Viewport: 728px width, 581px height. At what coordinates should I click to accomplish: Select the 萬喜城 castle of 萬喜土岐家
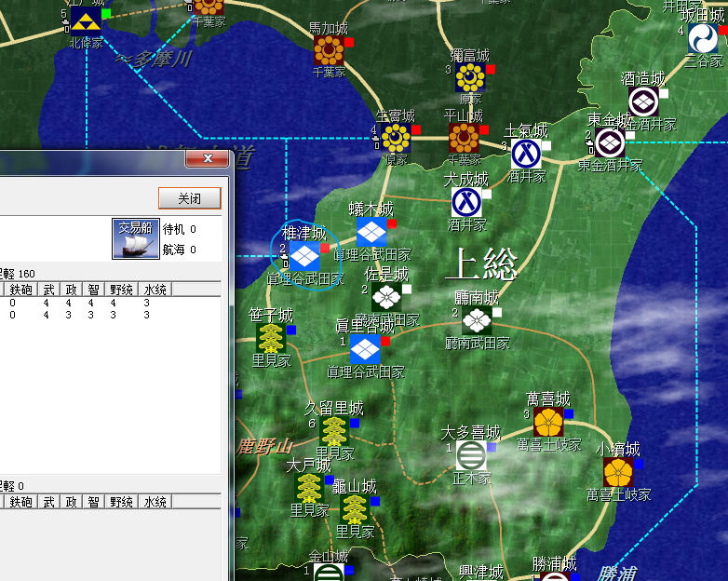click(x=548, y=422)
